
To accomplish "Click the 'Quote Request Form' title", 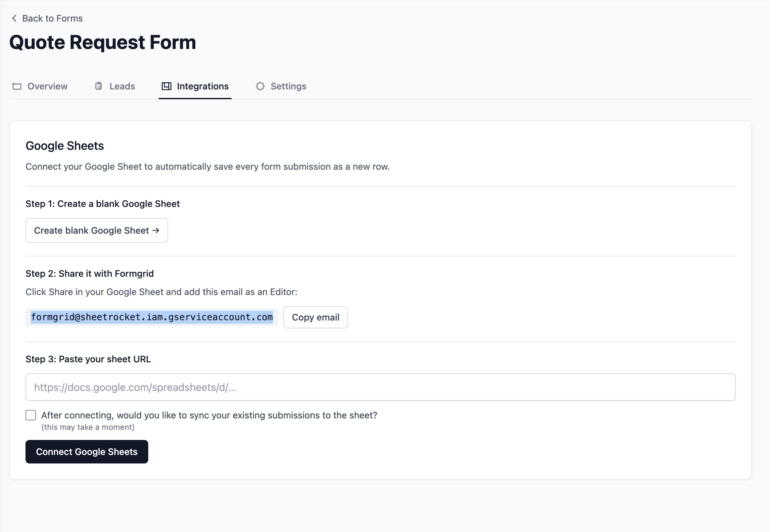I will pyautogui.click(x=103, y=42).
